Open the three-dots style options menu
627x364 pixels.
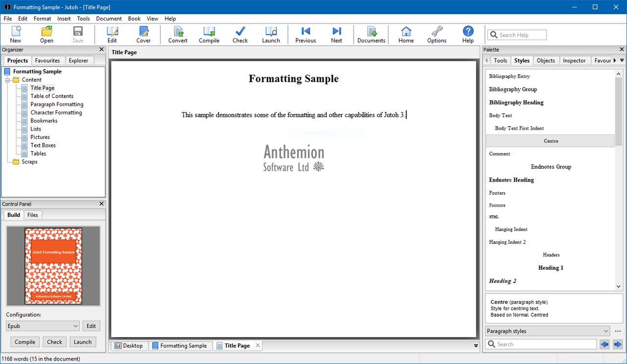pos(618,331)
